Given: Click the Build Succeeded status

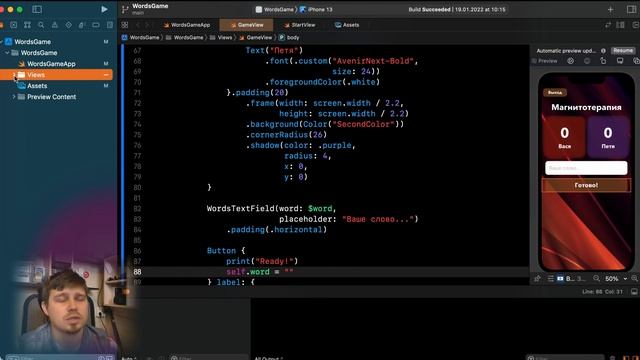Looking at the screenshot, I should (x=457, y=9).
